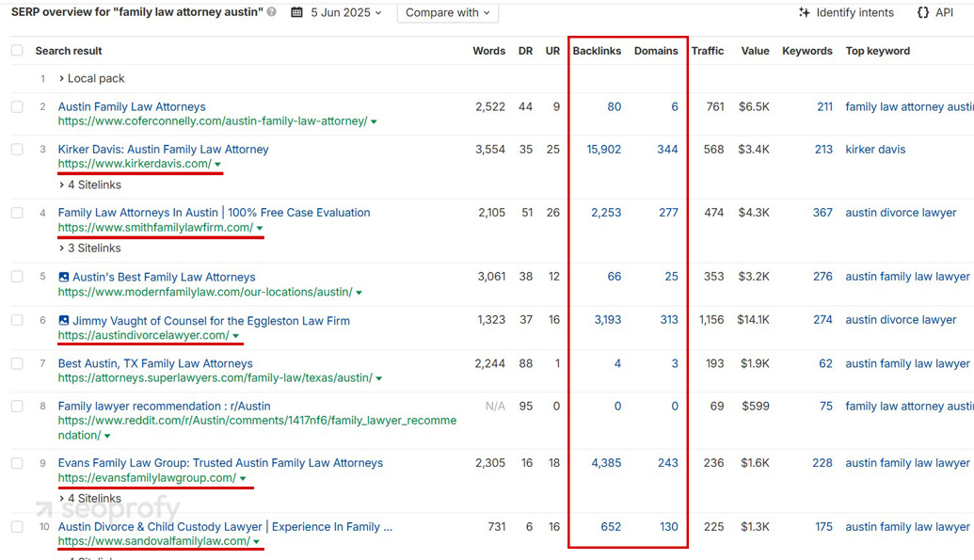The image size is (974, 560).
Task: Check the box for Family lawyer recommendation row
Action: pyautogui.click(x=17, y=406)
